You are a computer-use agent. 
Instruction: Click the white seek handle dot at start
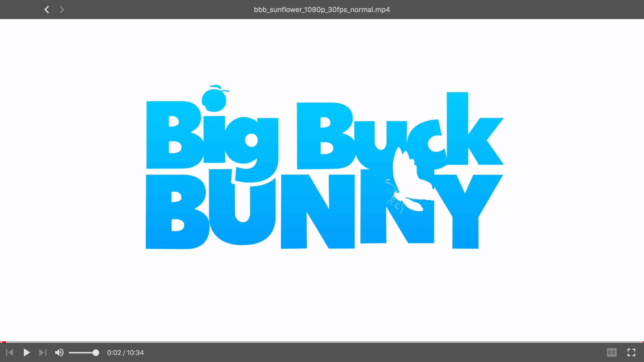pos(1,342)
